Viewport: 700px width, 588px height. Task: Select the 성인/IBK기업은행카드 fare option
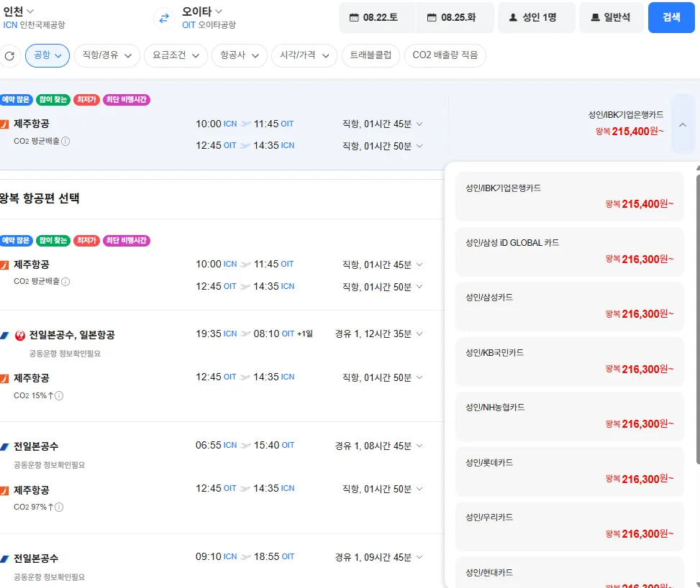pos(569,196)
